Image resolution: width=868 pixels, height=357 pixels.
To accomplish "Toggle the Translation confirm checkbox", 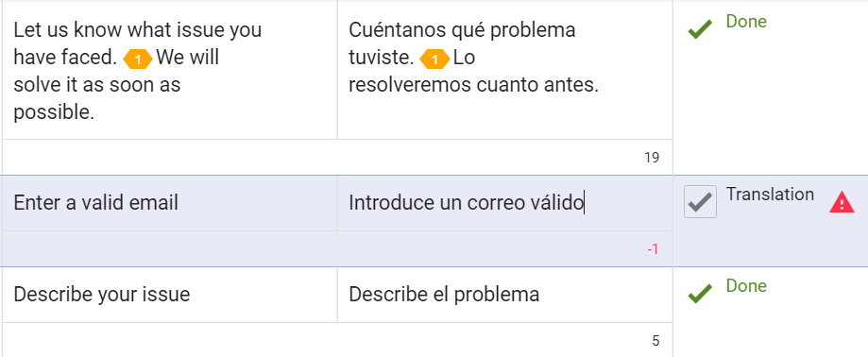I will (x=700, y=201).
